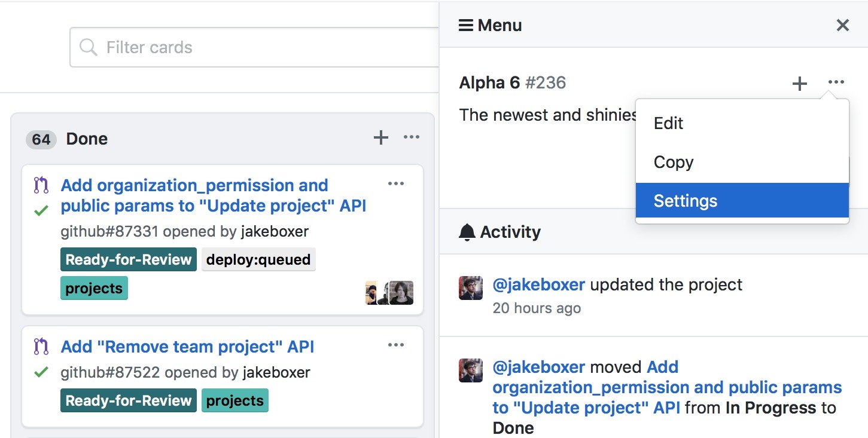
Task: Open @jakeboxer link in "updated the project" entry
Action: coord(538,284)
